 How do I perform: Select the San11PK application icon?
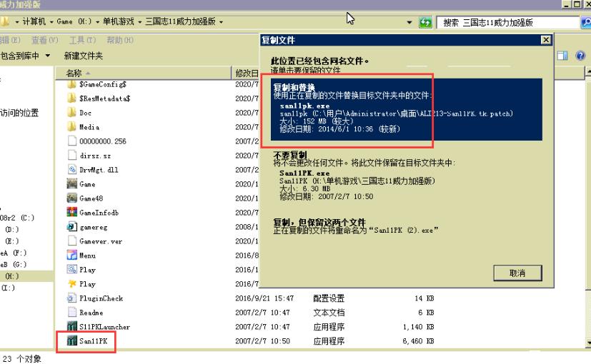(71, 340)
